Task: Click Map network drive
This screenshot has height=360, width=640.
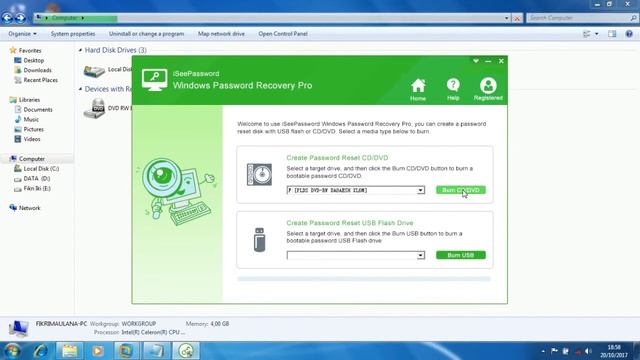Action: pyautogui.click(x=221, y=34)
